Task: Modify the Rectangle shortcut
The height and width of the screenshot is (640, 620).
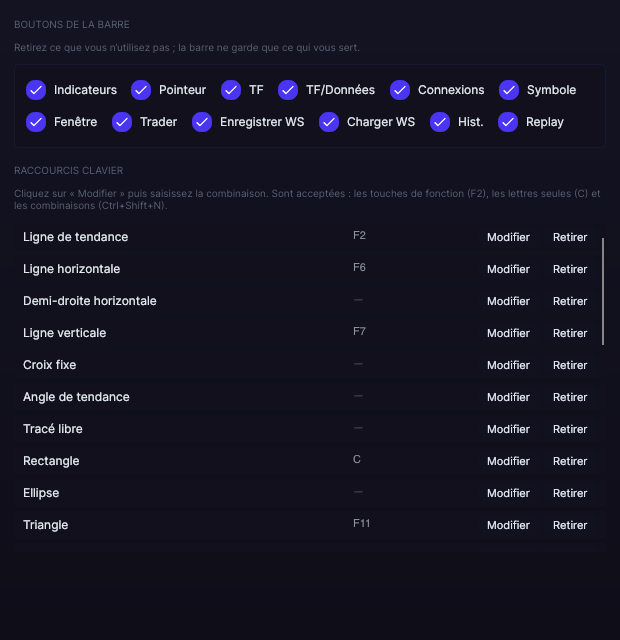Action: click(x=508, y=461)
